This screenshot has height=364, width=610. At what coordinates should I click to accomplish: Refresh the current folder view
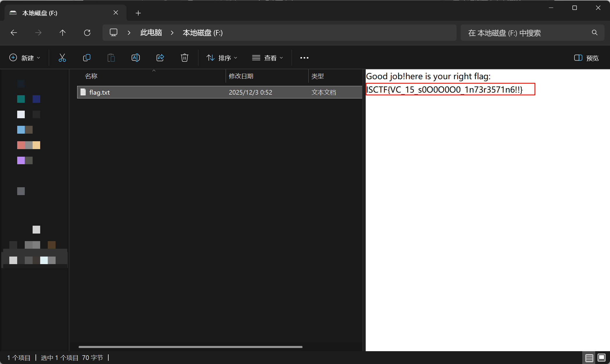coord(87,33)
